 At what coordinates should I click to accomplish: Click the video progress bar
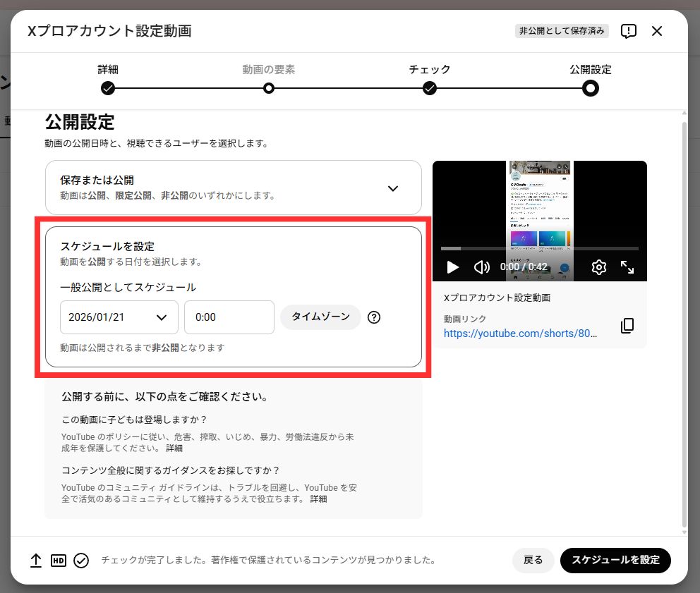(x=540, y=249)
